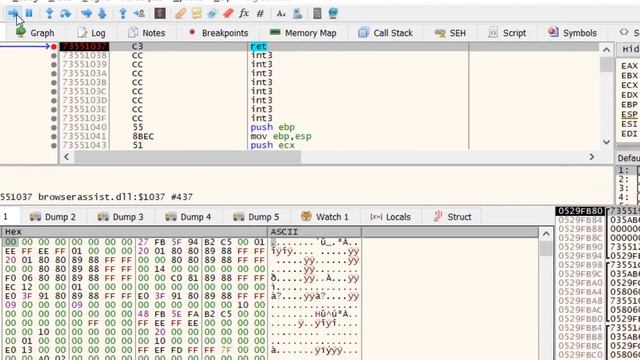The height and width of the screenshot is (360, 640).
Task: Click the disassembly scroll up arrow
Action: coord(606,50)
